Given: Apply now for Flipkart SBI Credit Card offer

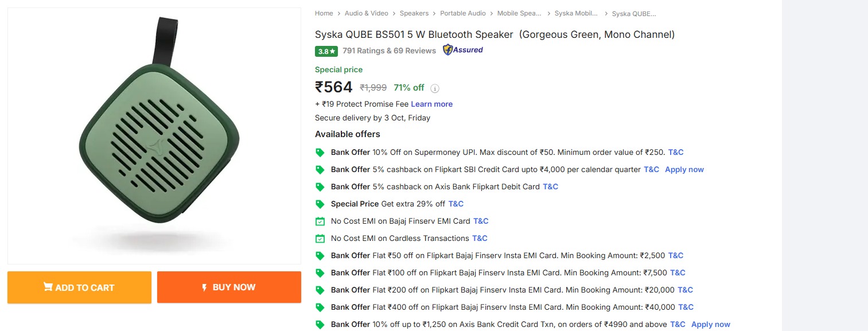Looking at the screenshot, I should point(684,169).
